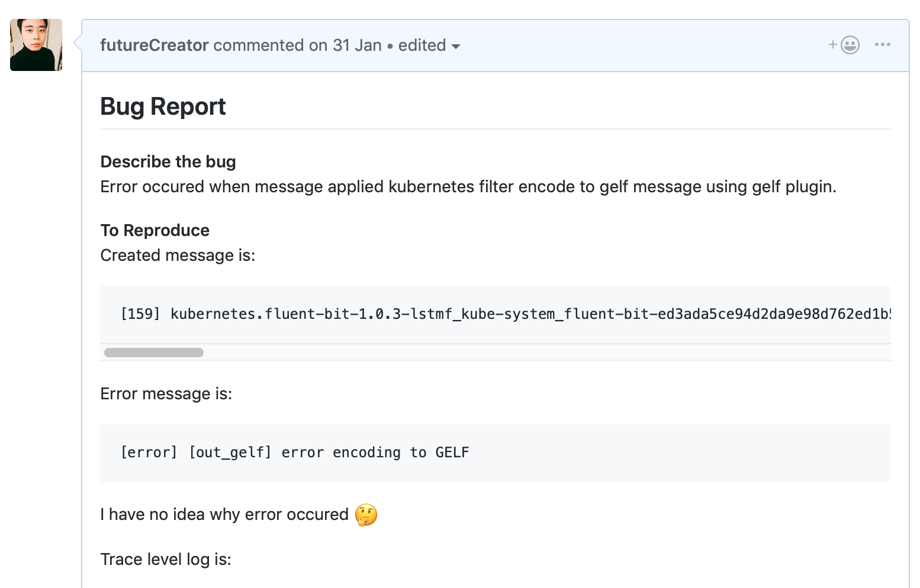Click the empty scrollbar track right of thumb
Image resolution: width=920 pixels, height=588 pixels.
533,353
